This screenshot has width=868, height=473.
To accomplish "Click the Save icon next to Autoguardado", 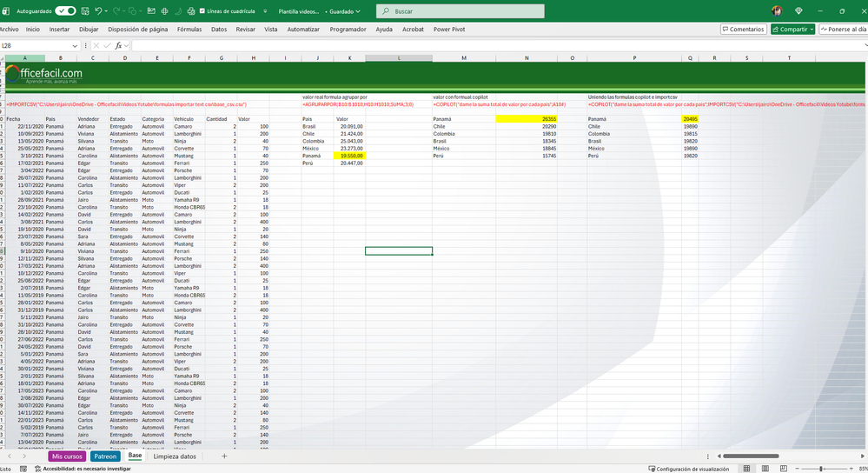I will click(x=85, y=11).
